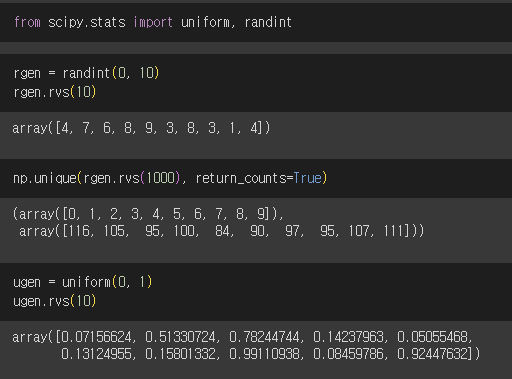The image size is (512, 379).
Task: Click the np.unique(rgen.rvs(1000), return_counts=True) line
Action: (x=170, y=178)
